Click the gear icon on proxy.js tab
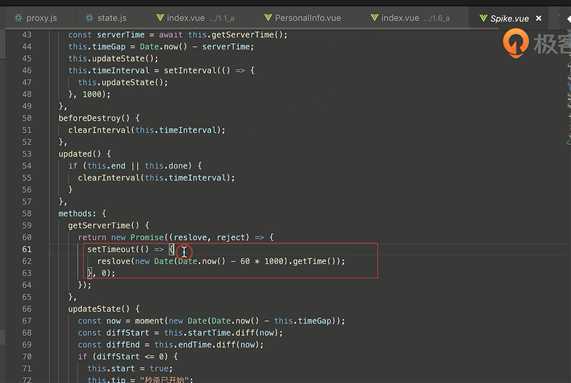This screenshot has width=571, height=383. (x=19, y=18)
